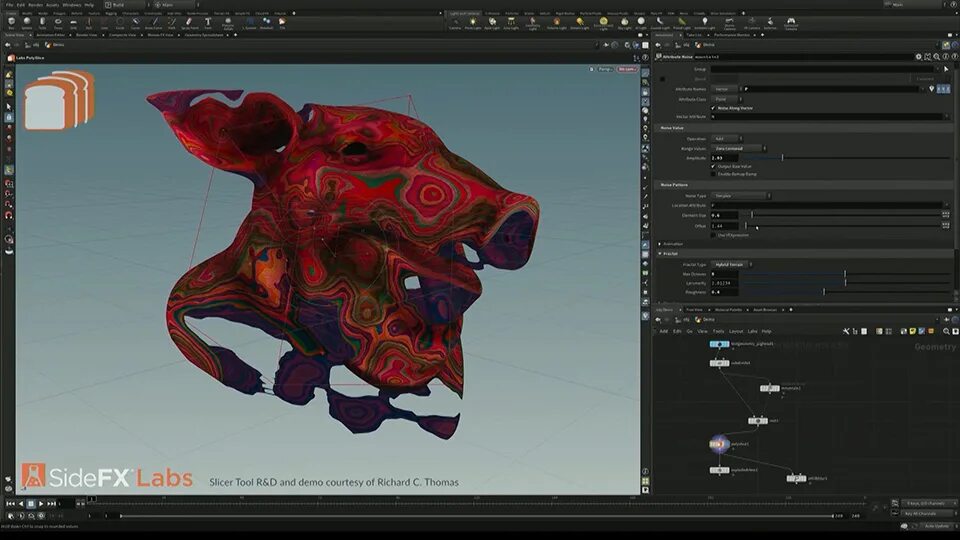
Task: Open the Build desktop dropdown
Action: [126, 5]
